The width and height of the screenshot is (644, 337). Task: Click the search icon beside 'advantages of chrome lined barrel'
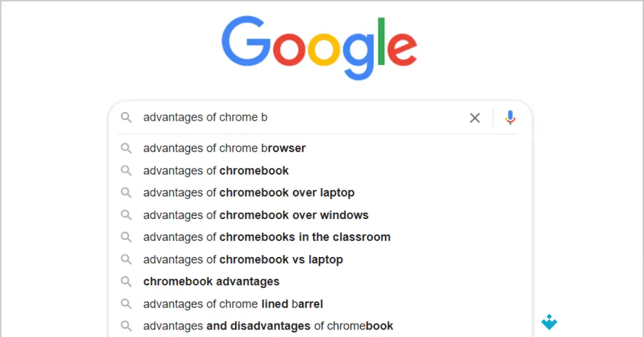[127, 304]
